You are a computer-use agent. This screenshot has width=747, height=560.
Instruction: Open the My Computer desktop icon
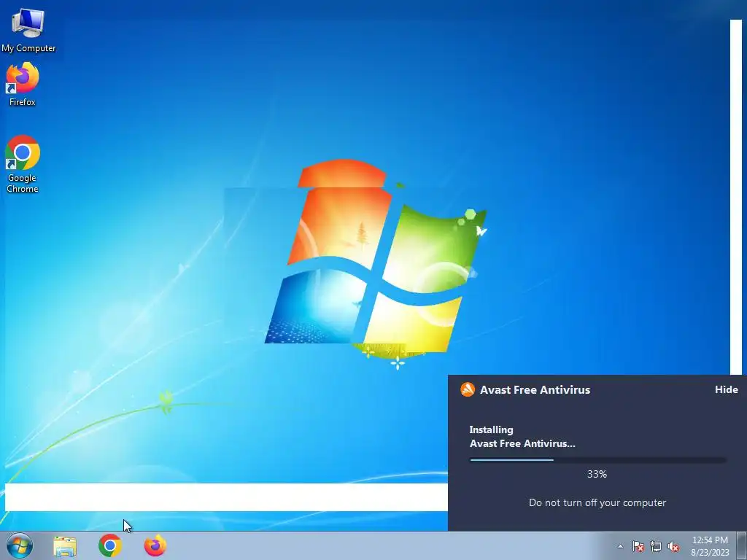pos(28,31)
